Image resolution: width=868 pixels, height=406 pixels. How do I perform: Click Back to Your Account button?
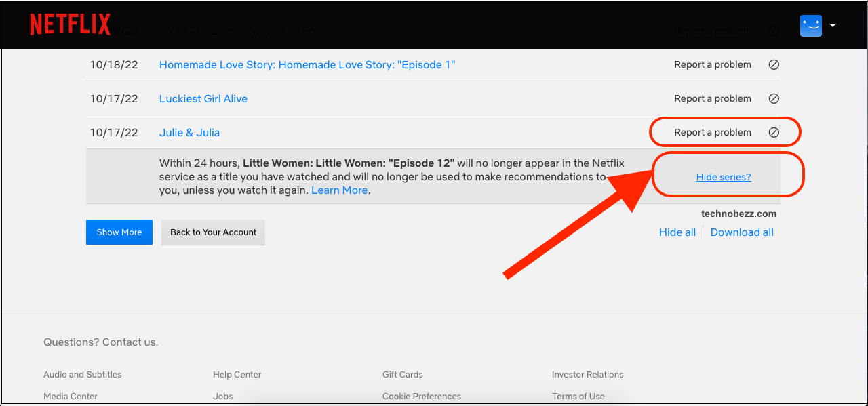[x=213, y=232]
